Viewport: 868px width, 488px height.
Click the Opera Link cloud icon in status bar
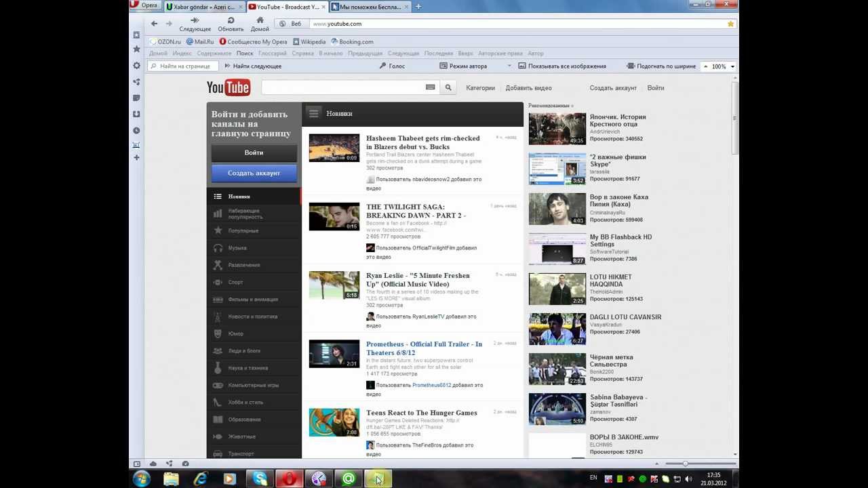click(x=153, y=464)
